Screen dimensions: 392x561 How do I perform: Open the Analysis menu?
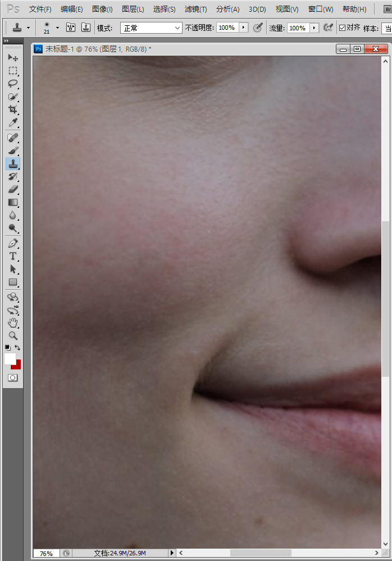click(227, 10)
